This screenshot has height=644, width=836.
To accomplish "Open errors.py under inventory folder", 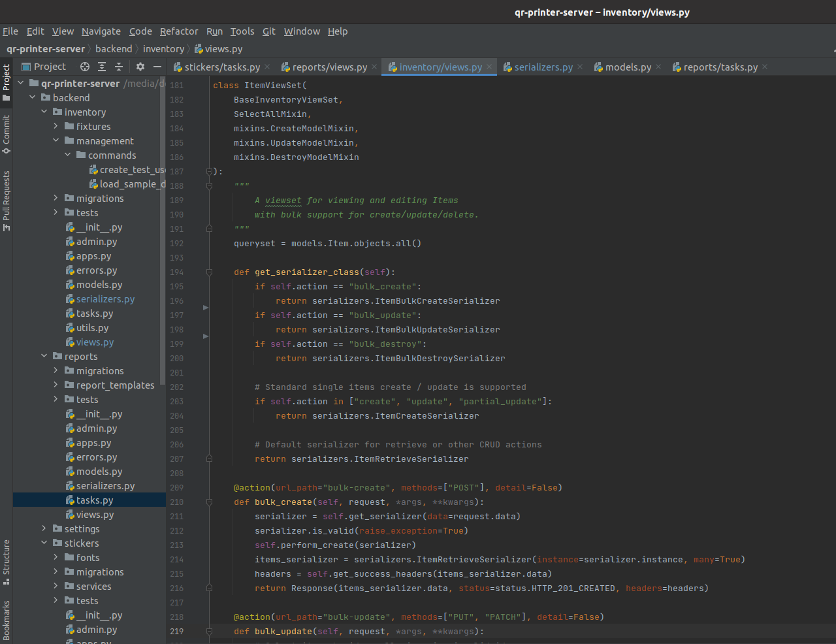I will [96, 270].
